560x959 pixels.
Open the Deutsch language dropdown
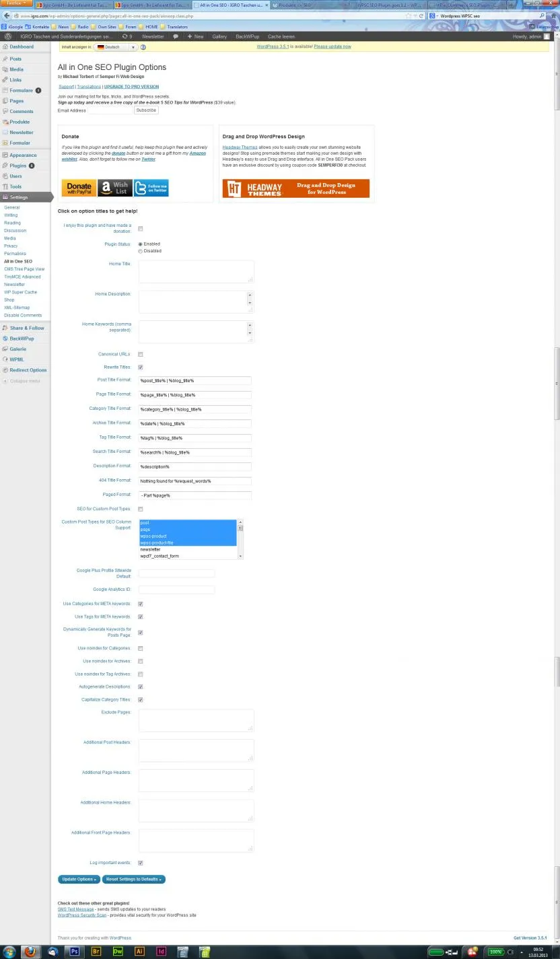[x=116, y=47]
